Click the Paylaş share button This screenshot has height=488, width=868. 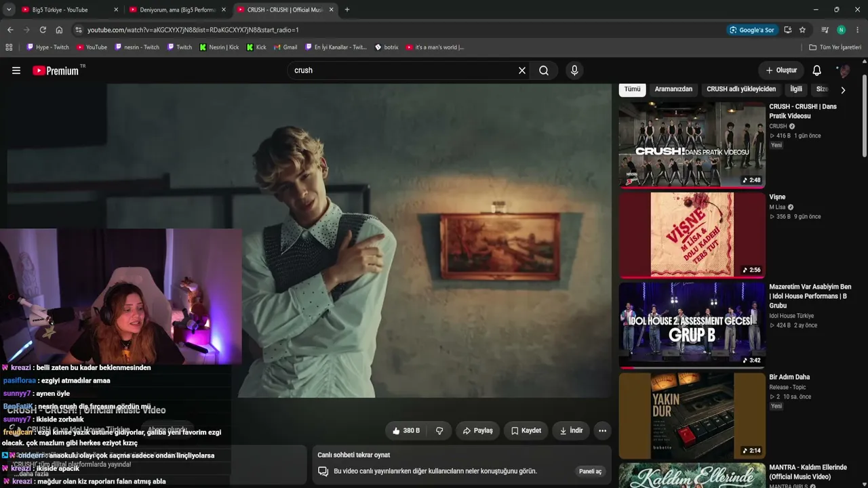point(477,430)
